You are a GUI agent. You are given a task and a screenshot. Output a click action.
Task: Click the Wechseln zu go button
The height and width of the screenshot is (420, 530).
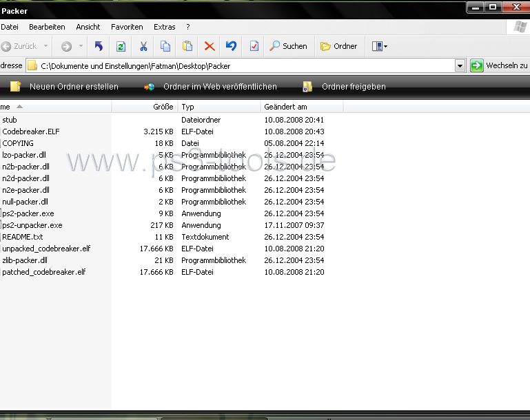[x=499, y=65]
